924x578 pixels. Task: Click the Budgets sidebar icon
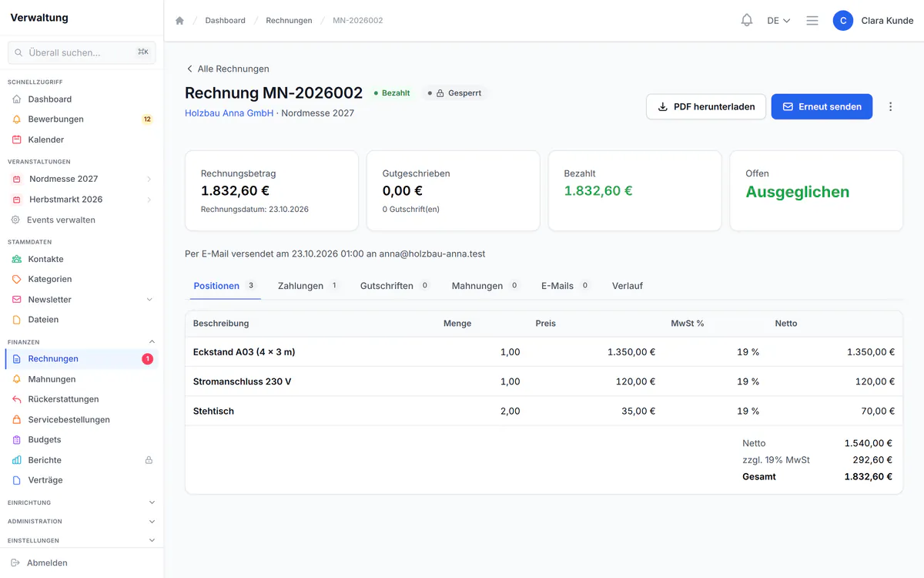[x=17, y=439]
